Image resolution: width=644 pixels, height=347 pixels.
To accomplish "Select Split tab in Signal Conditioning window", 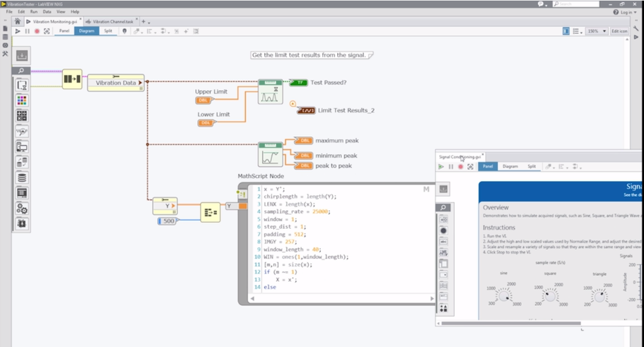I will coord(532,167).
